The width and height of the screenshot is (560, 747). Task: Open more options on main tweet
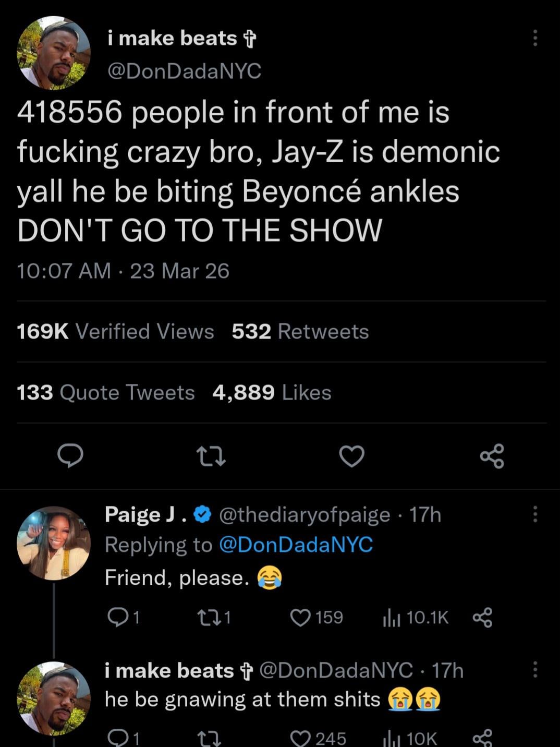coord(535,38)
